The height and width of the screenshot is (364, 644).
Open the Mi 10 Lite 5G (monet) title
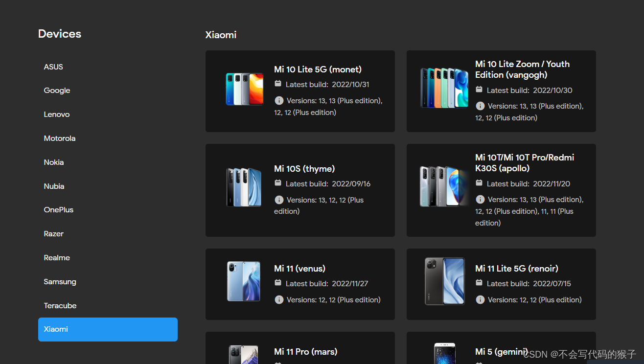318,69
